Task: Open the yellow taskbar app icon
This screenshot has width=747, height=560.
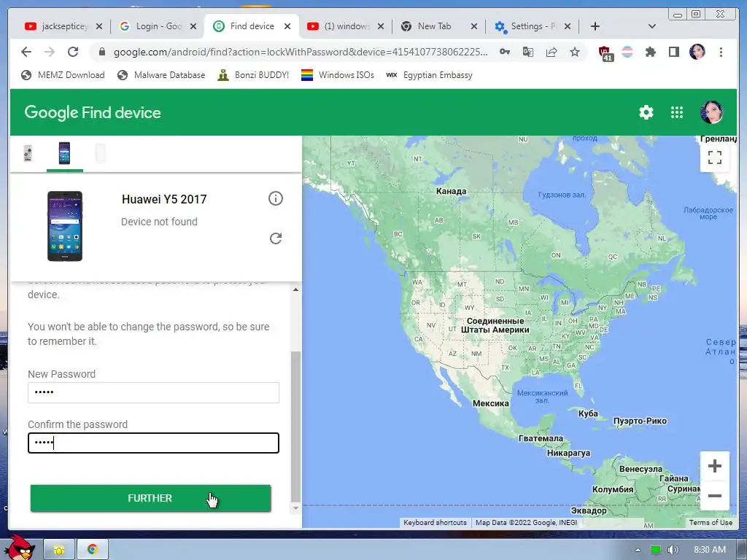Action: tap(59, 550)
